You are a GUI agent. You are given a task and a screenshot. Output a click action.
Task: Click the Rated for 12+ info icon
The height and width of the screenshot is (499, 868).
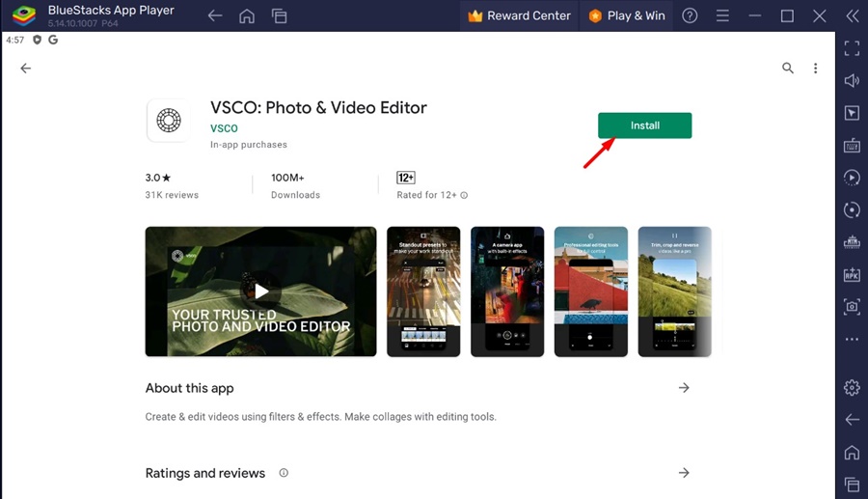click(x=464, y=195)
